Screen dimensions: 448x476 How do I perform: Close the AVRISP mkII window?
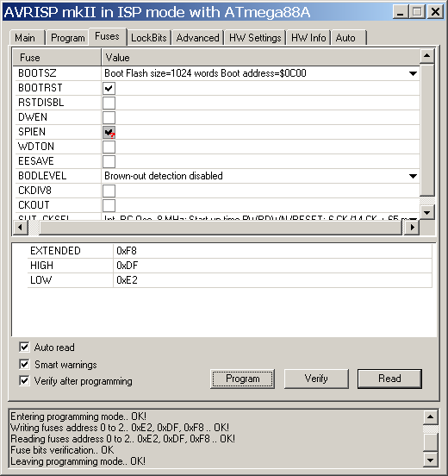tap(436, 12)
